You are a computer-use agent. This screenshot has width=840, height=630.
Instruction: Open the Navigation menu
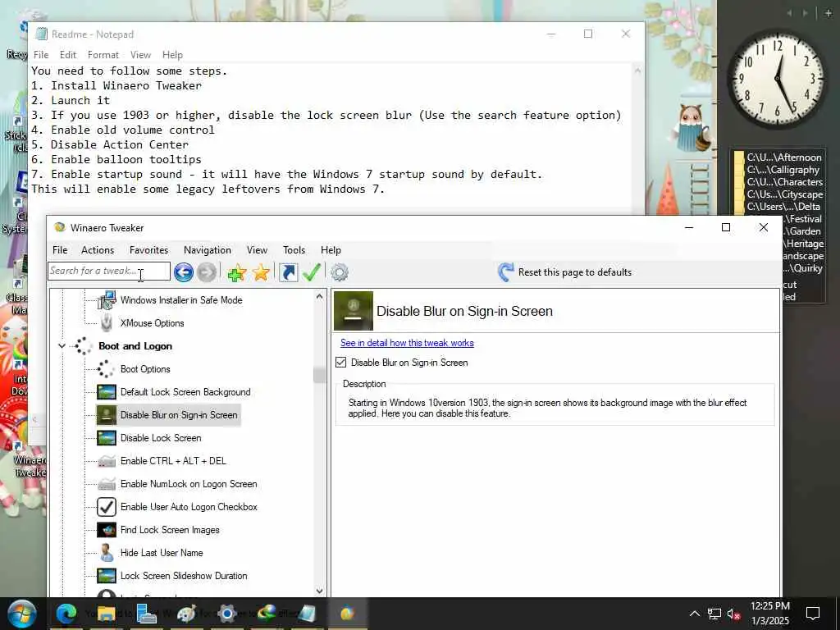pos(208,250)
